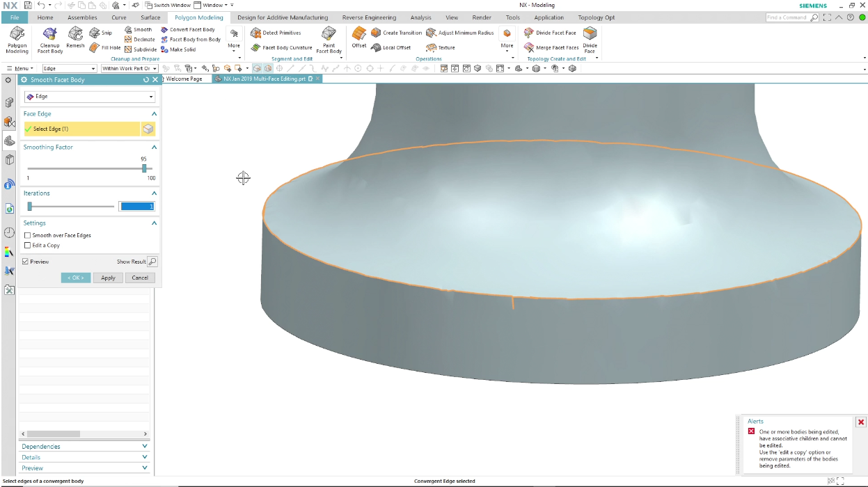Click the Offset tool icon

[x=358, y=35]
